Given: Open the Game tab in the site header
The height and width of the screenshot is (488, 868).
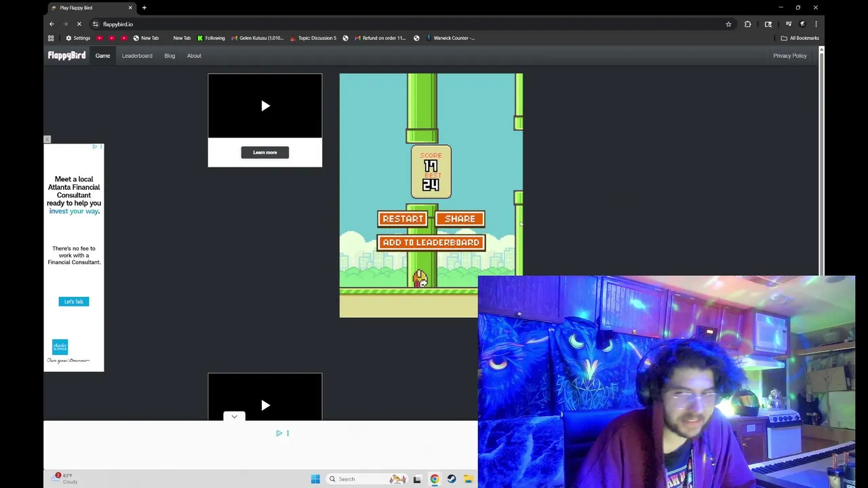Looking at the screenshot, I should (102, 56).
